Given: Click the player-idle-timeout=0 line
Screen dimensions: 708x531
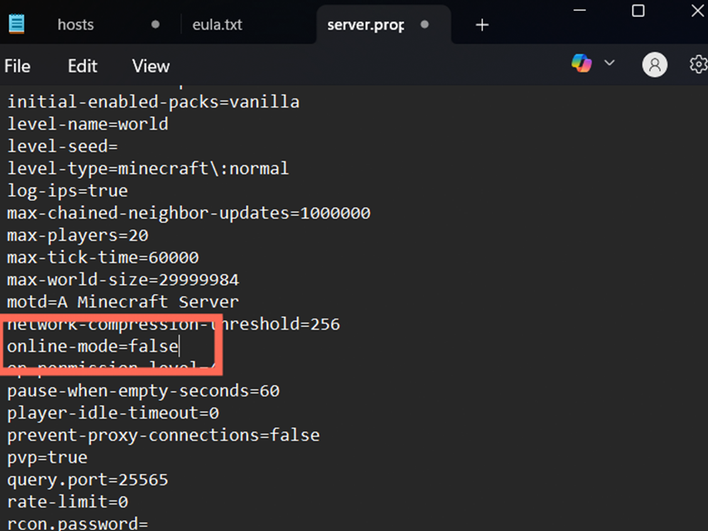Looking at the screenshot, I should (x=113, y=413).
